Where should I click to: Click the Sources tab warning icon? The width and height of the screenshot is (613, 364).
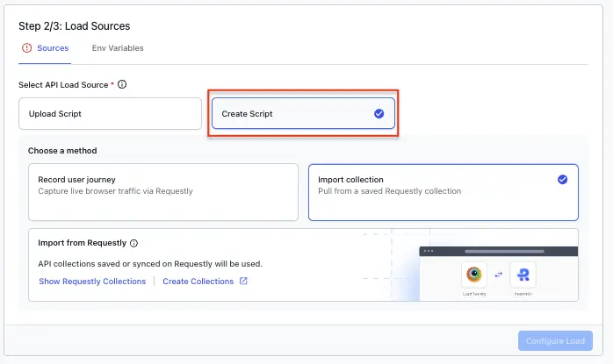[x=26, y=48]
